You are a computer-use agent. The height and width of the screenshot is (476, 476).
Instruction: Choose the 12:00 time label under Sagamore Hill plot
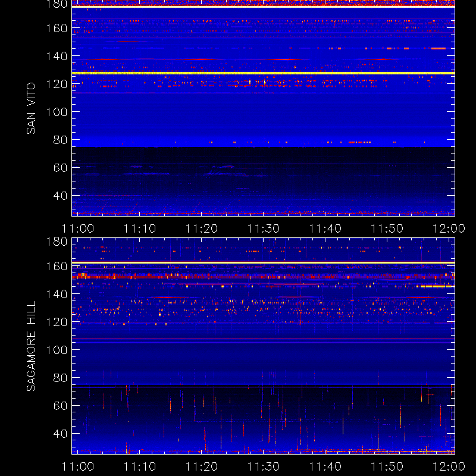(449, 466)
